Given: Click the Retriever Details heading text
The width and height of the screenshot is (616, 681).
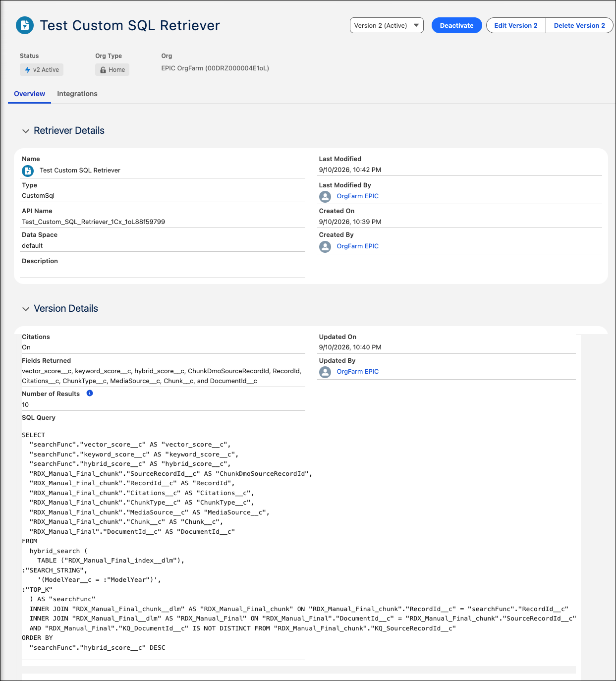Looking at the screenshot, I should [x=69, y=131].
